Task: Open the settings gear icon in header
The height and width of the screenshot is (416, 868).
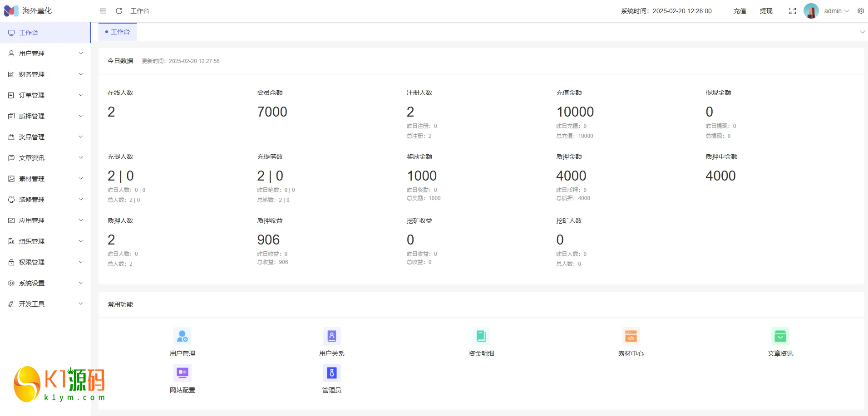Action: 861,11
